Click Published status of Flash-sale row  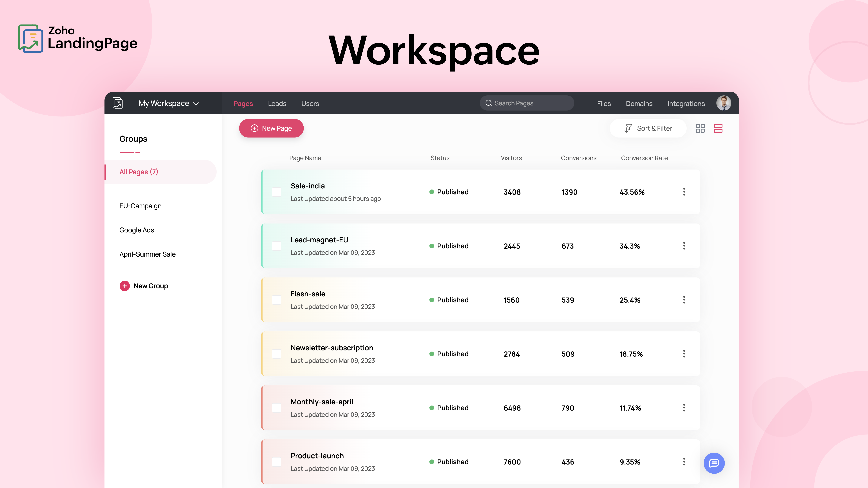[449, 300]
